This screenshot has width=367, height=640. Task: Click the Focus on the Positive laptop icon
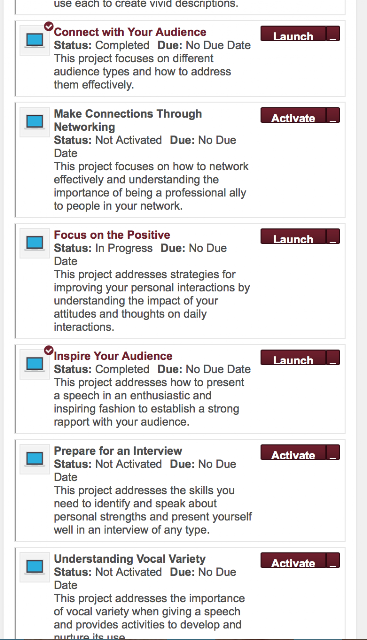(34, 243)
